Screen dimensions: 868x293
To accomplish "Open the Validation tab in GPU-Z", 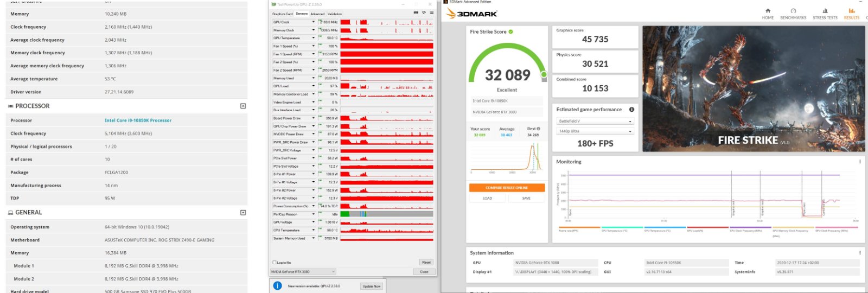I will (x=335, y=14).
